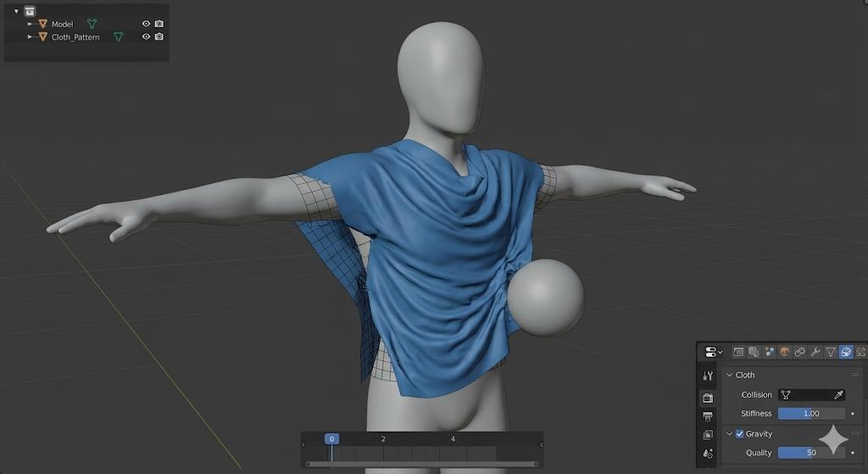The height and width of the screenshot is (474, 868).
Task: Open the View Layer properties icon
Action: [x=708, y=435]
